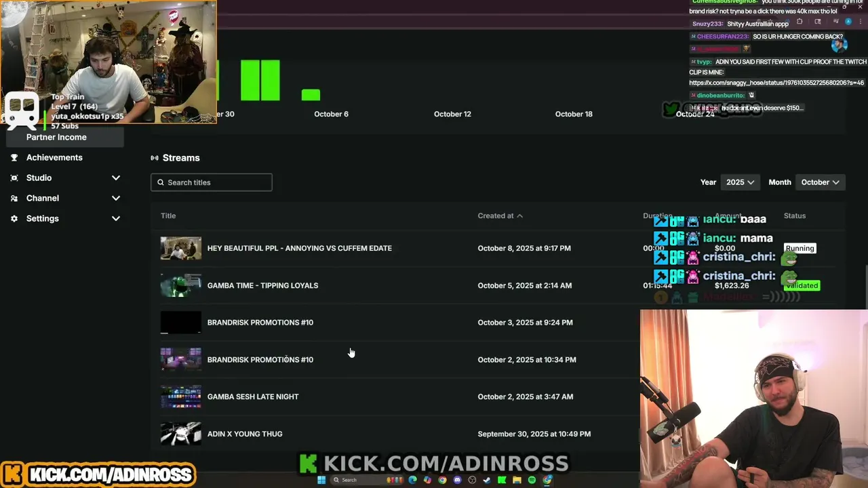The height and width of the screenshot is (488, 868).
Task: Click the trophy icon beside Achievements
Action: click(x=14, y=157)
